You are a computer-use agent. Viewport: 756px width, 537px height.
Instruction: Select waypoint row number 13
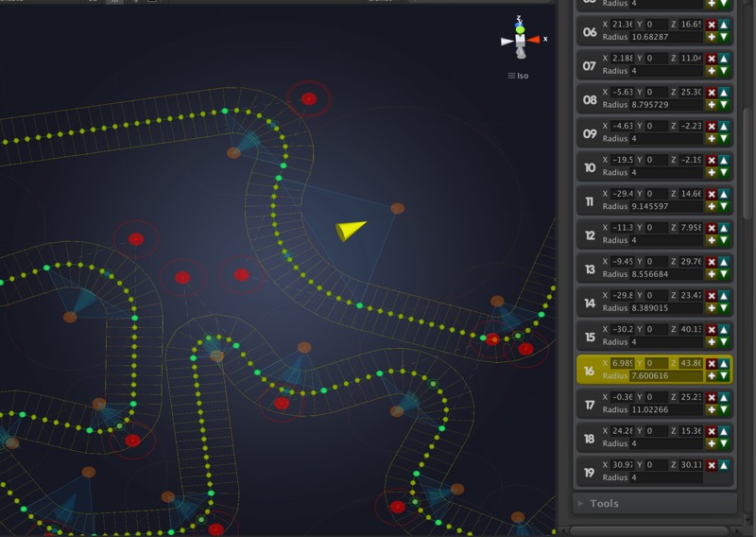(590, 268)
